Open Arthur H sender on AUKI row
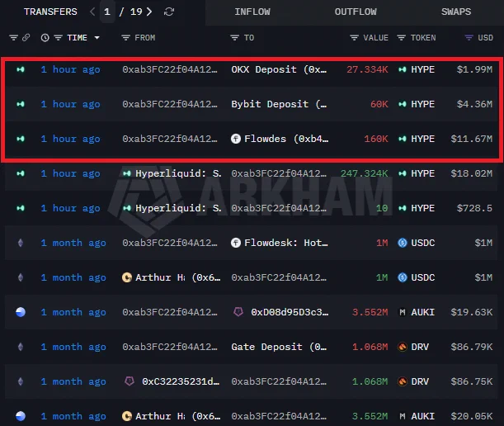Viewport: 504px width, 426px height. click(x=177, y=416)
